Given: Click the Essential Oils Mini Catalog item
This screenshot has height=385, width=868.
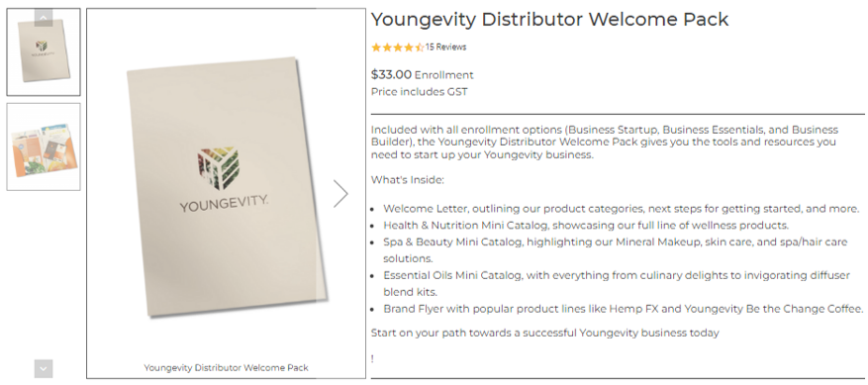Looking at the screenshot, I should coord(617,284).
